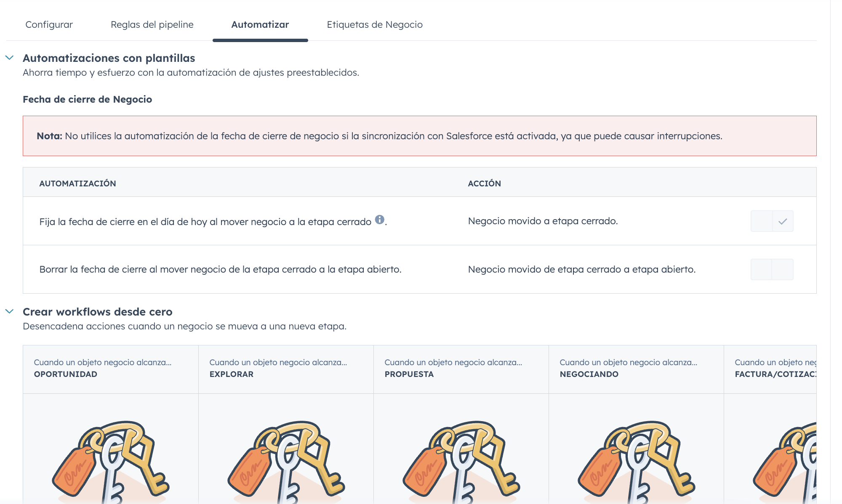Toggle the set close date today automation
Screen dimensions: 842x504
point(772,221)
